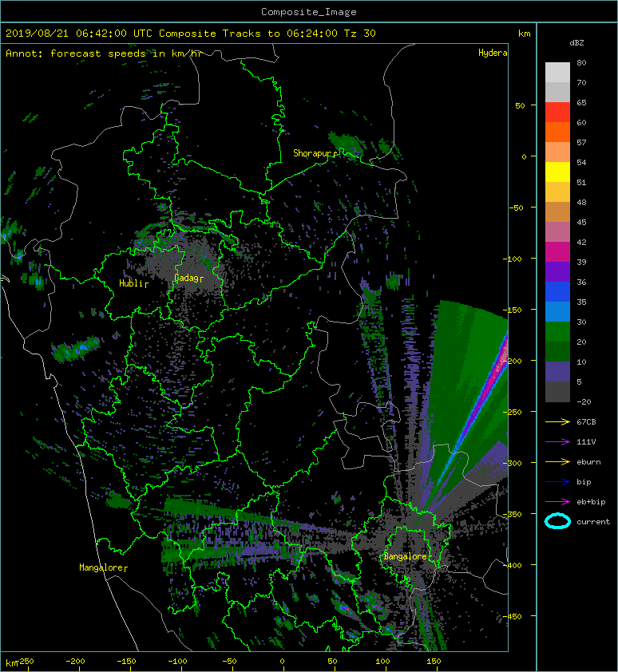
Task: Select the orange 57–60 dBZ color swatch
Action: (557, 132)
